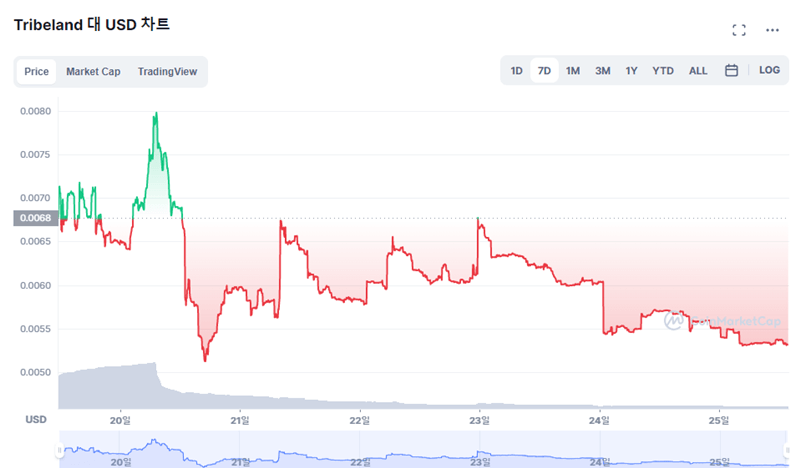800x468 pixels.
Task: Click the 23일 date label on x-axis
Action: (480, 420)
